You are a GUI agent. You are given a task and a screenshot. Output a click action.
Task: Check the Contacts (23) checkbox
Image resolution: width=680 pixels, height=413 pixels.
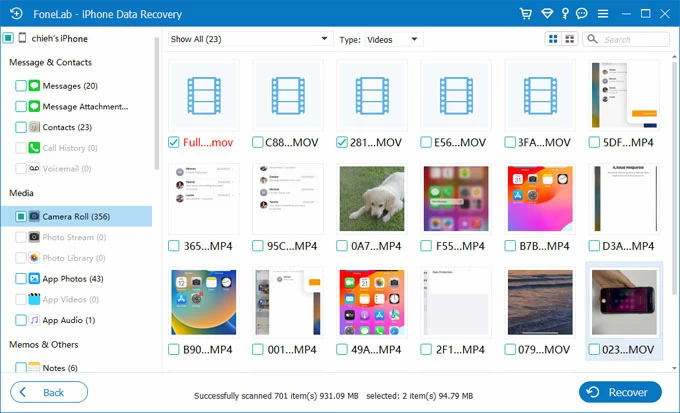pos(21,127)
